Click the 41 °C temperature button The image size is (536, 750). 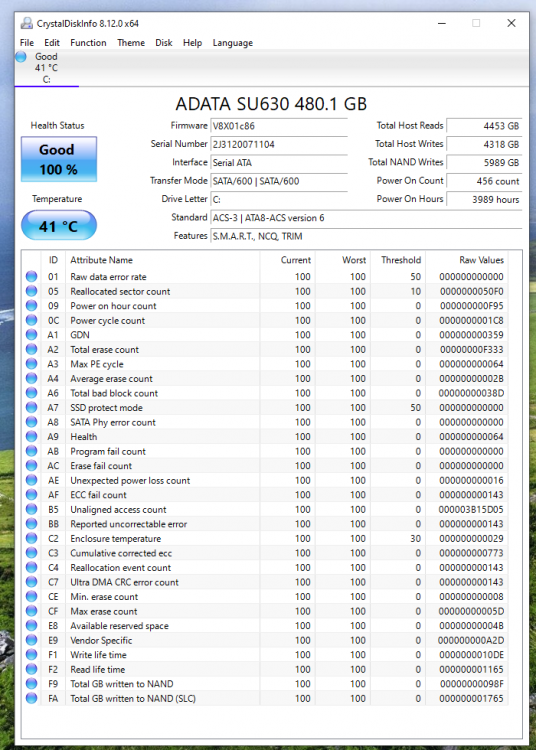click(59, 225)
